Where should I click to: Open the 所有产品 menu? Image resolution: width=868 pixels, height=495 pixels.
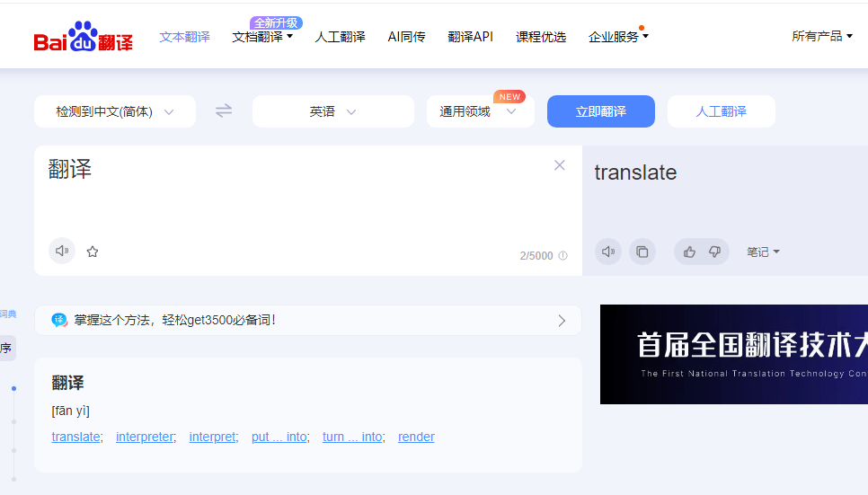(x=821, y=37)
